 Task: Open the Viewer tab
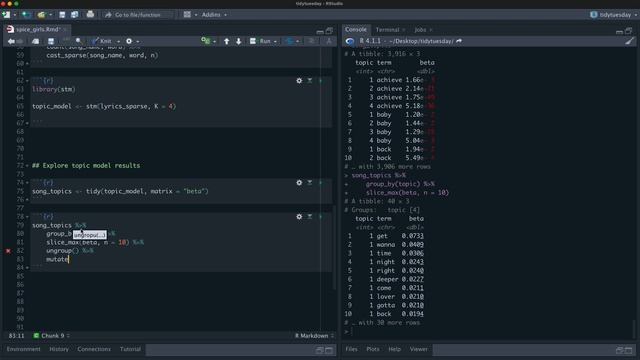pos(419,349)
